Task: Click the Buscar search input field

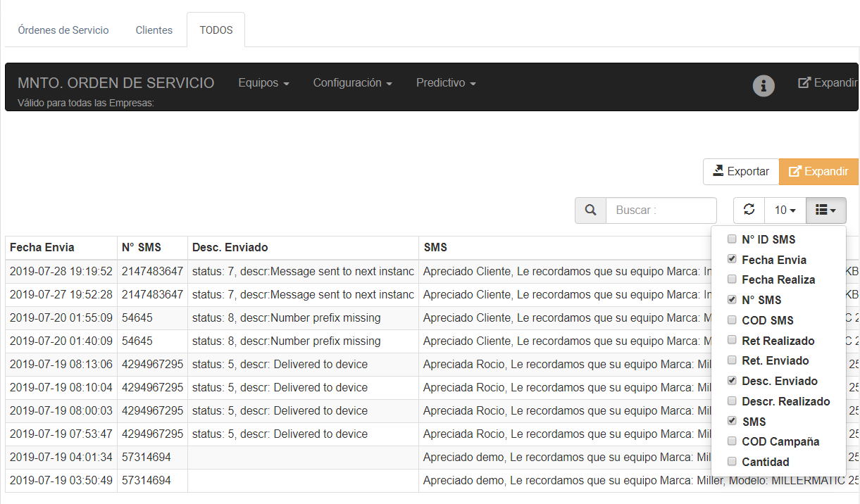Action: 661,210
